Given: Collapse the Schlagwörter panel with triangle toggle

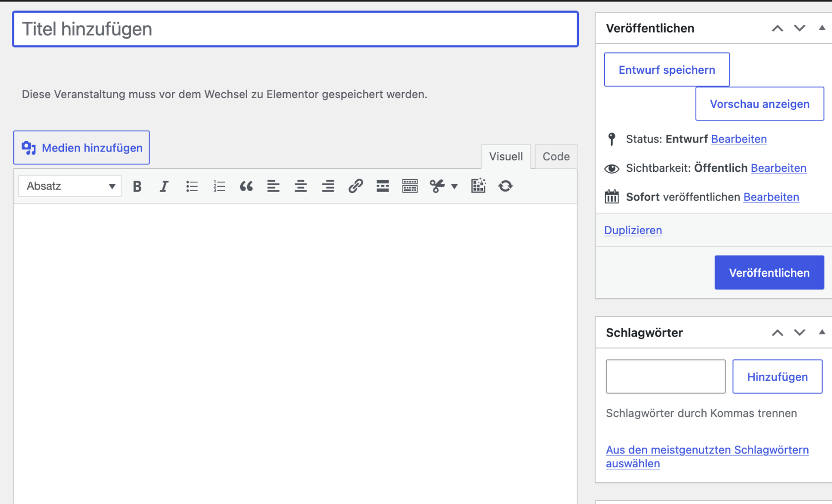Looking at the screenshot, I should [822, 332].
